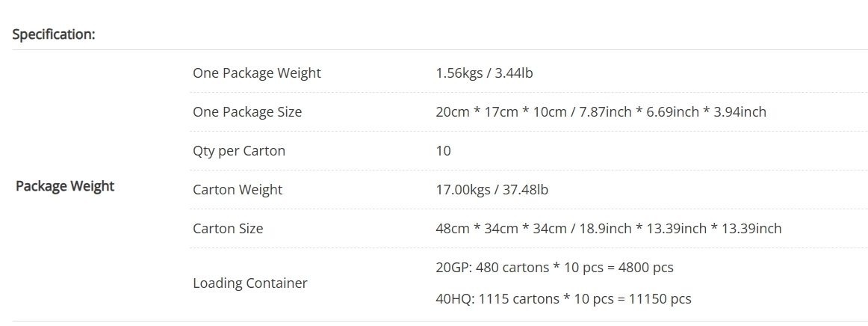This screenshot has height=326, width=868.
Task: Click the Specification heading
Action: (54, 34)
